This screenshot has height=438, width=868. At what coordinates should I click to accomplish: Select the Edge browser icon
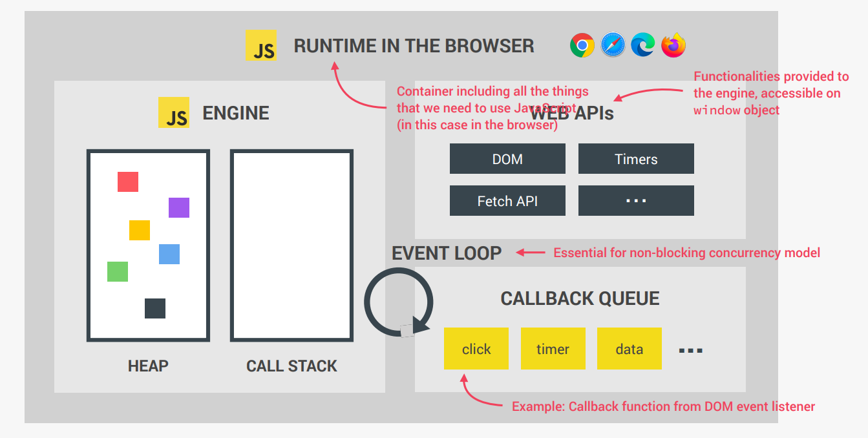(642, 45)
